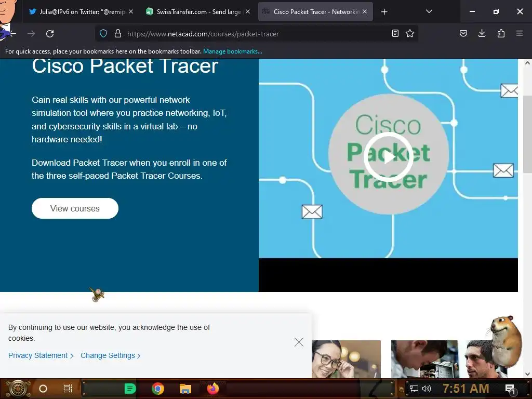Save the page to Pocket
Screen dimensions: 532x399
(x=463, y=33)
